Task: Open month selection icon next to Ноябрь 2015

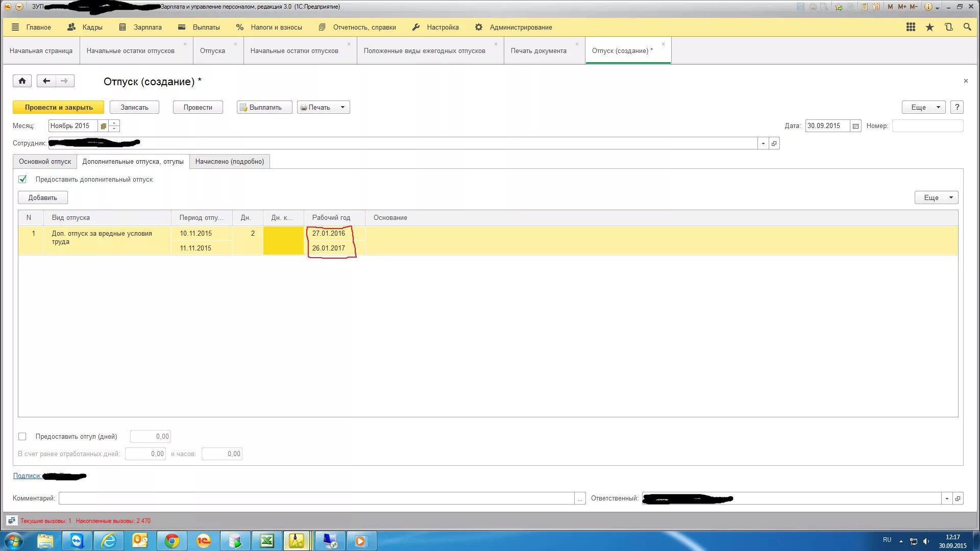Action: tap(104, 126)
